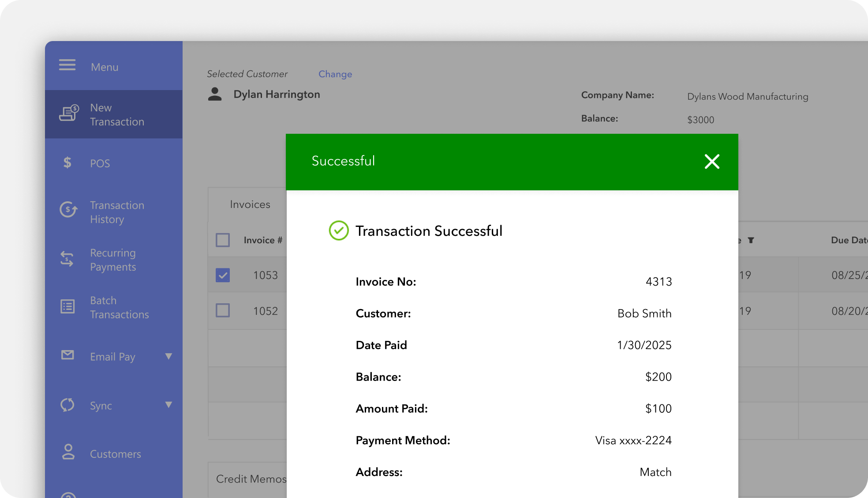Click the Email Pay envelope icon
This screenshot has width=868, height=498.
pyautogui.click(x=67, y=355)
